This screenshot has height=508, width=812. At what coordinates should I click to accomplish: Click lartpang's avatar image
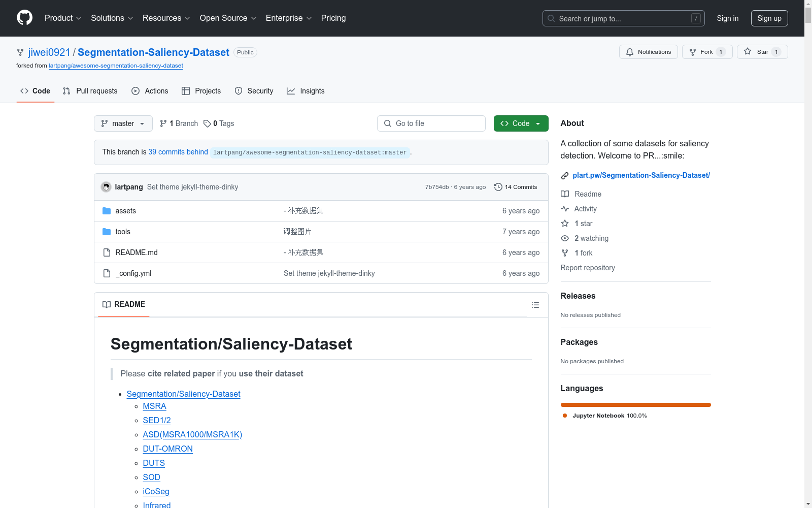[x=106, y=187]
